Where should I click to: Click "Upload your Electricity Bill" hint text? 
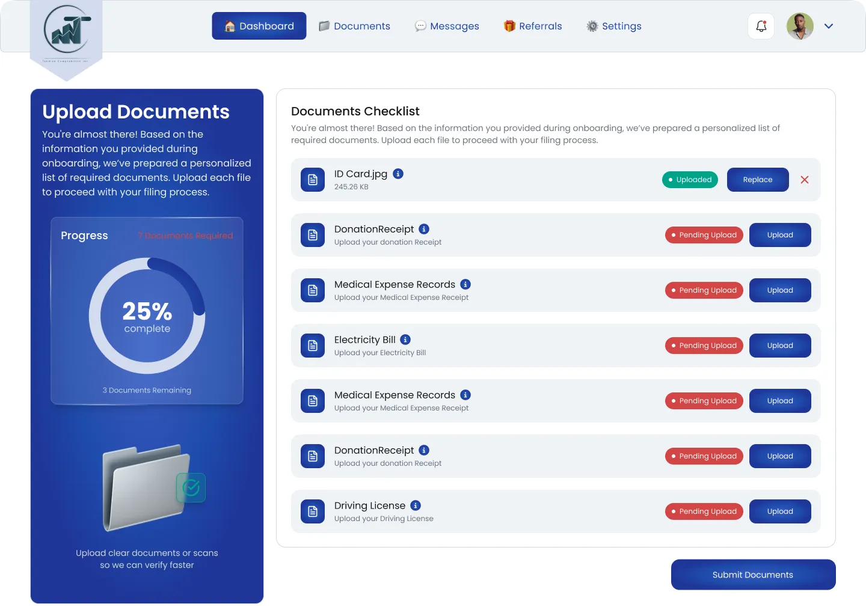380,353
